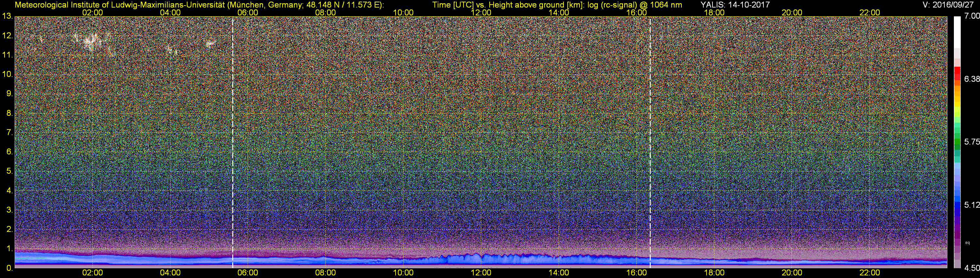Click the 11. km height axis label

[x=7, y=55]
